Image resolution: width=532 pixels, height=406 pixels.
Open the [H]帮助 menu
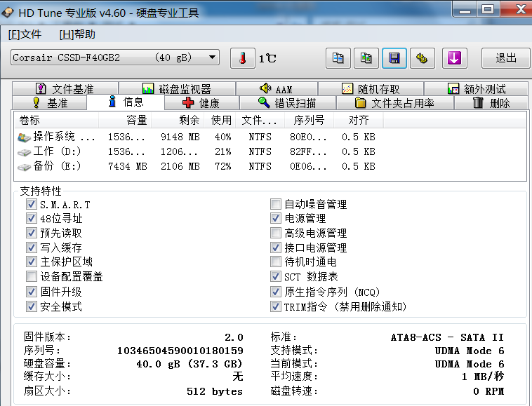point(77,34)
